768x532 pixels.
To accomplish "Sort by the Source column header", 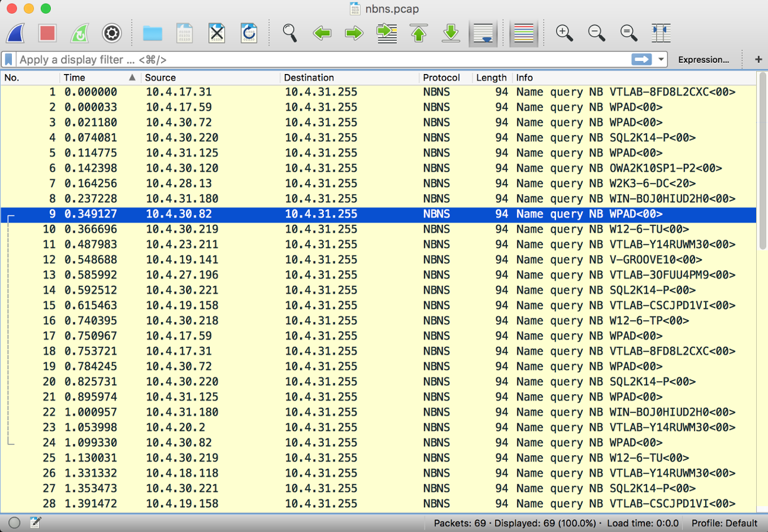I will pyautogui.click(x=211, y=78).
